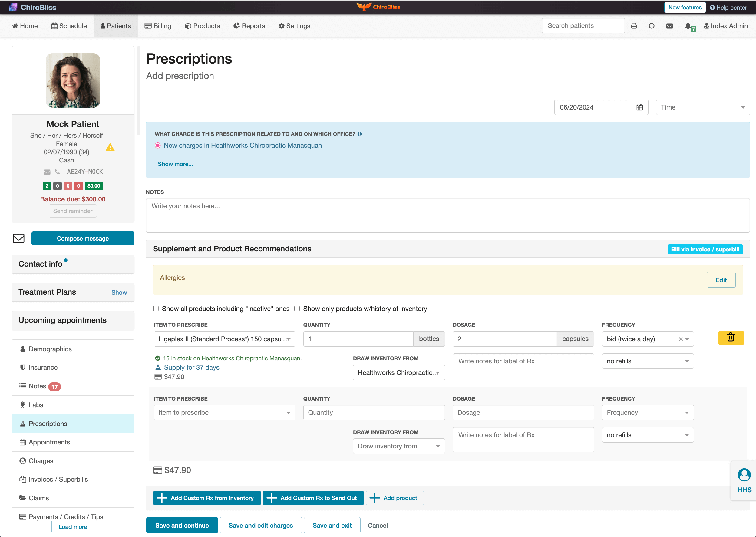
Task: Expand empty Item to prescribe dropdown
Action: click(224, 412)
